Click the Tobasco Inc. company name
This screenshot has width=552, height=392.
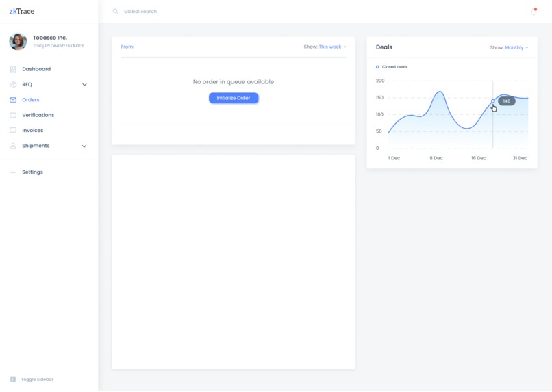coord(50,38)
